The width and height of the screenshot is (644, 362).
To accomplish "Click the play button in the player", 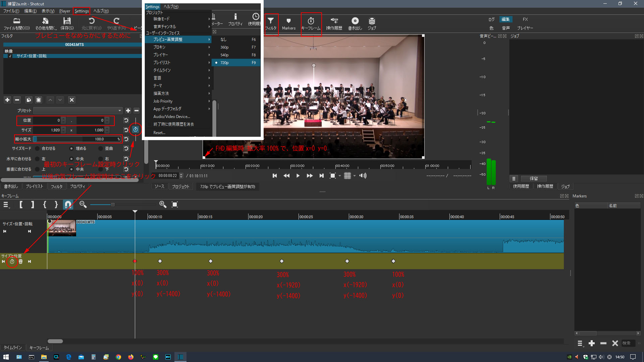I will click(298, 176).
